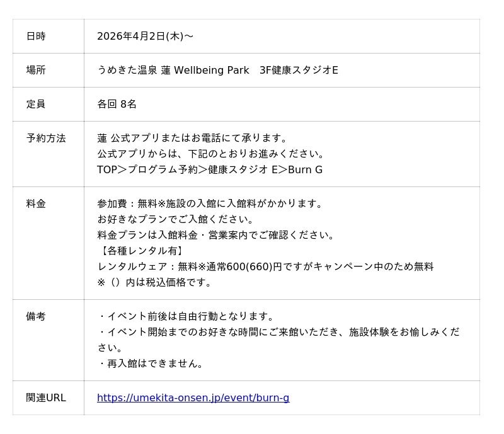Click the 参加費：無料 line
The width and height of the screenshot is (504, 434).
(x=210, y=204)
